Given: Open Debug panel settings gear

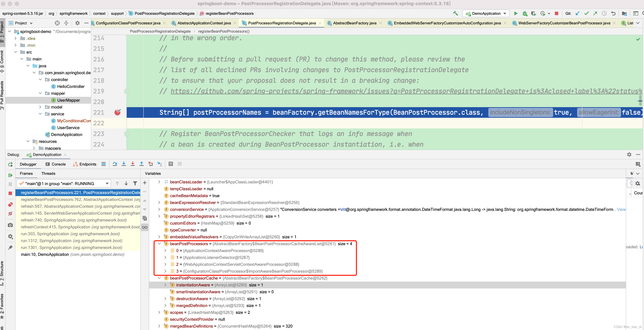Looking at the screenshot, I should point(629,155).
